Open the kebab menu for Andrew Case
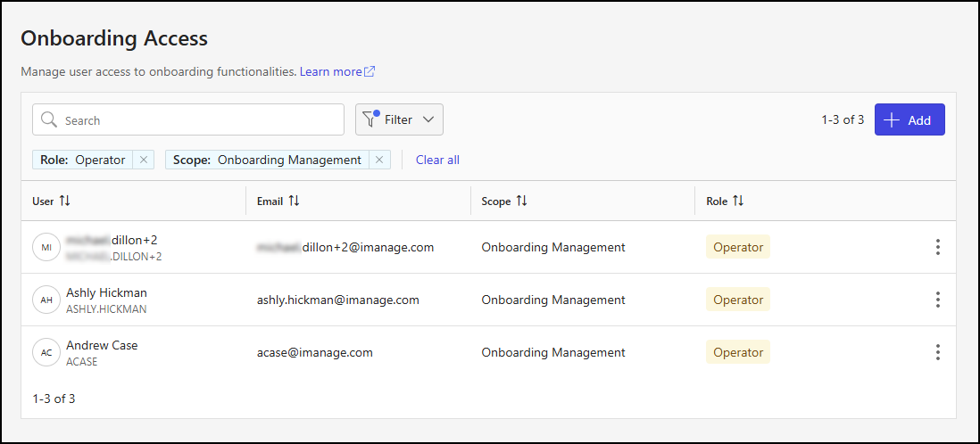This screenshot has width=980, height=444. click(937, 352)
